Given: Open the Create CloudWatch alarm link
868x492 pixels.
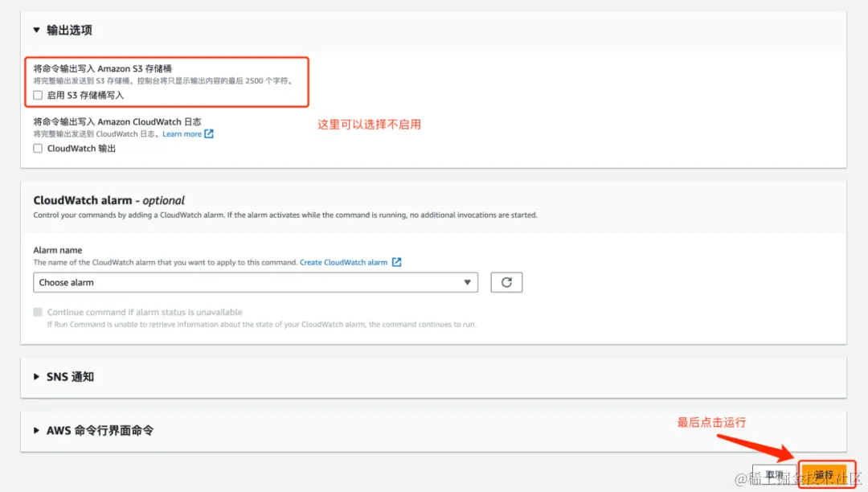Looking at the screenshot, I should (343, 262).
